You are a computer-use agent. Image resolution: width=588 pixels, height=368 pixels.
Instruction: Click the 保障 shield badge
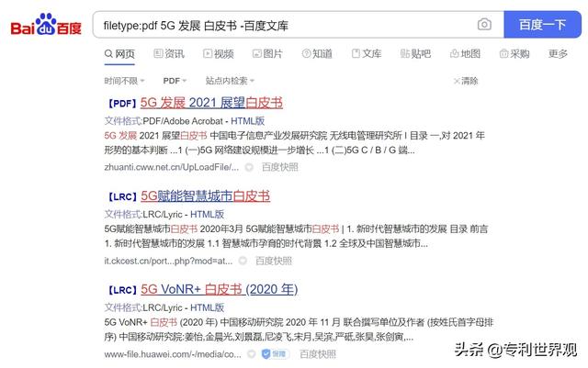pos(274,354)
